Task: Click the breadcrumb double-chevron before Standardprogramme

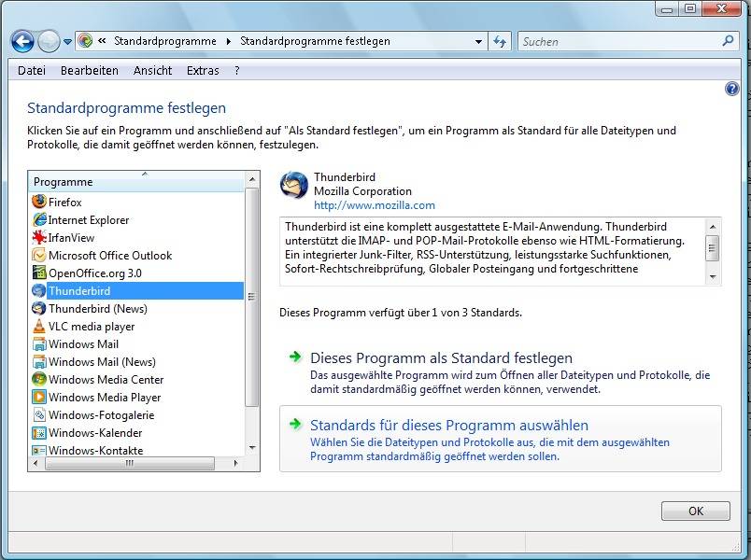Action: pyautogui.click(x=102, y=41)
